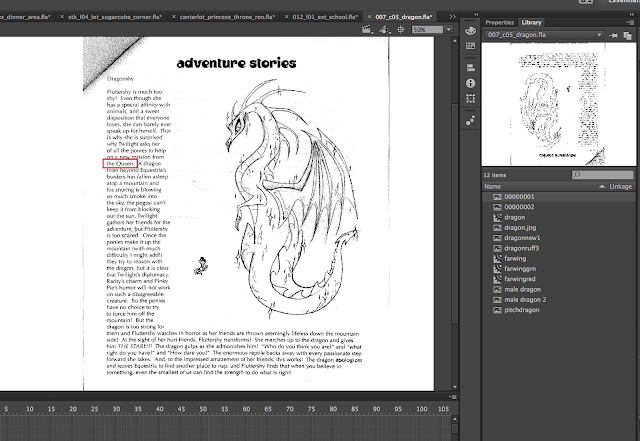Open the Timeline panel options menu icon
Viewport: 640px width, 441px height.
[453, 397]
